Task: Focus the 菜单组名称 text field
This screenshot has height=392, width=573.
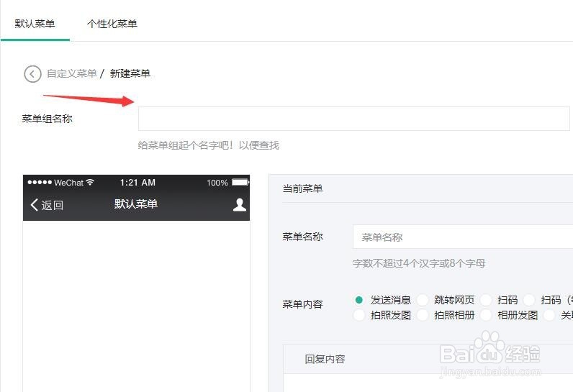Action: (353, 119)
